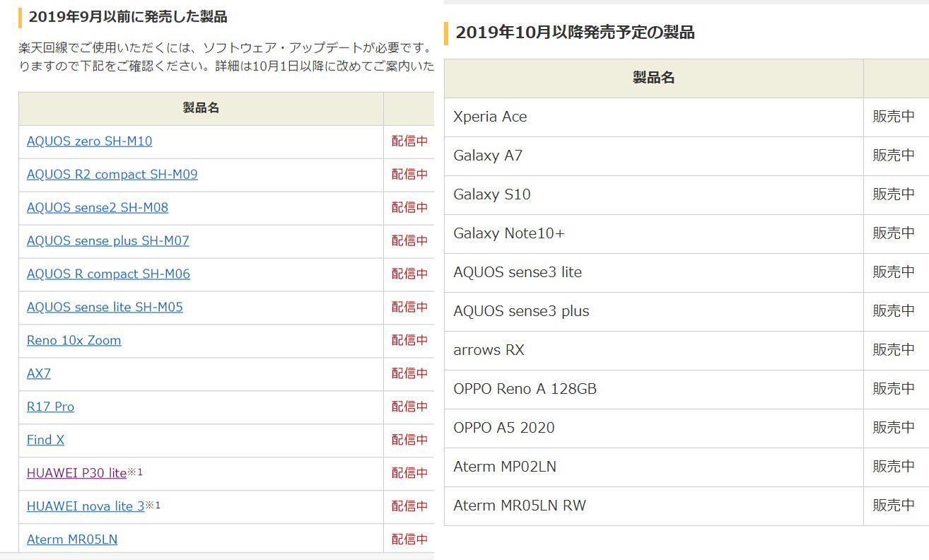This screenshot has width=929, height=560.
Task: Open AQUOS sense2 SH-M08 product link
Action: pyautogui.click(x=97, y=207)
